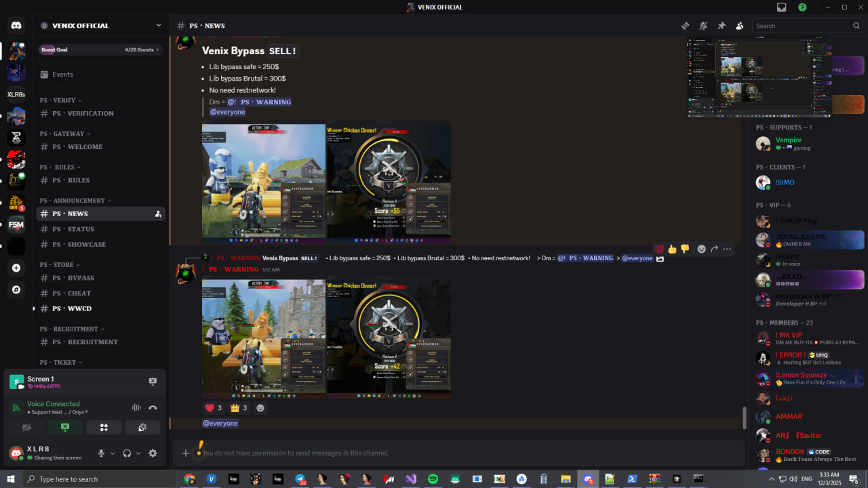This screenshot has width=868, height=488.
Task: Start an Activity from voice panel
Action: (104, 427)
